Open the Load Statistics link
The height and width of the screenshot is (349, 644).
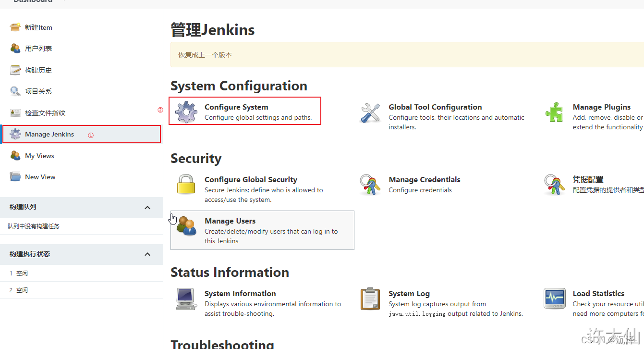point(598,294)
